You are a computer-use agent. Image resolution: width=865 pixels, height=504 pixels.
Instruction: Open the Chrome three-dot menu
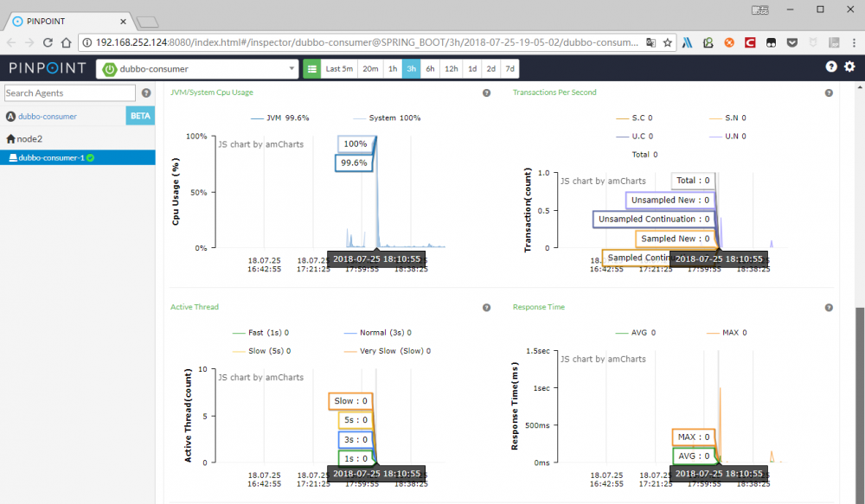[854, 42]
